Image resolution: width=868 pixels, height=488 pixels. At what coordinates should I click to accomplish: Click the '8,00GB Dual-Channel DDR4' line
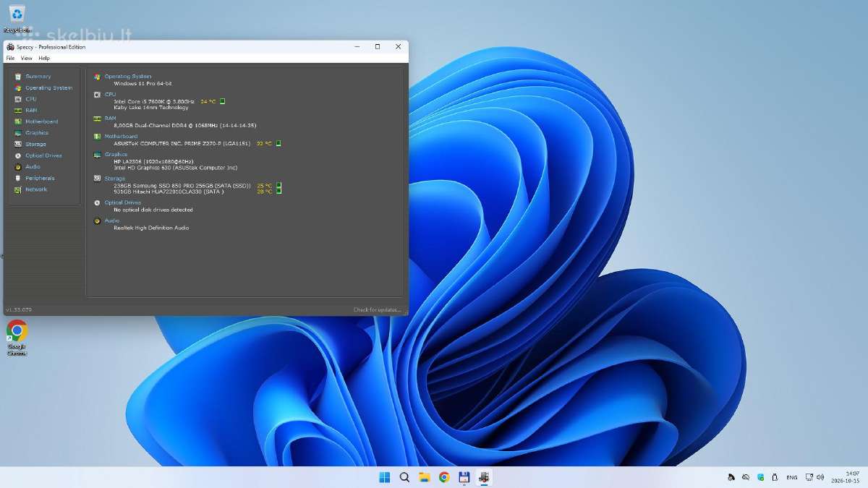pos(184,126)
